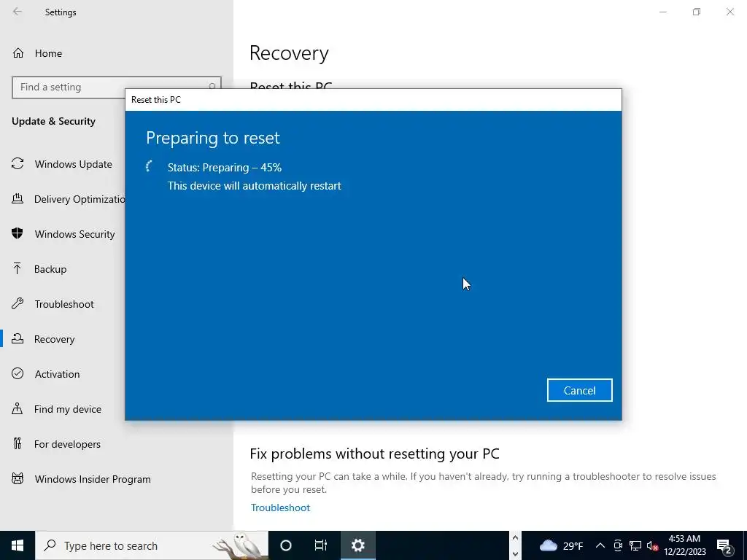Click the muted volume tray icon

pos(652,545)
